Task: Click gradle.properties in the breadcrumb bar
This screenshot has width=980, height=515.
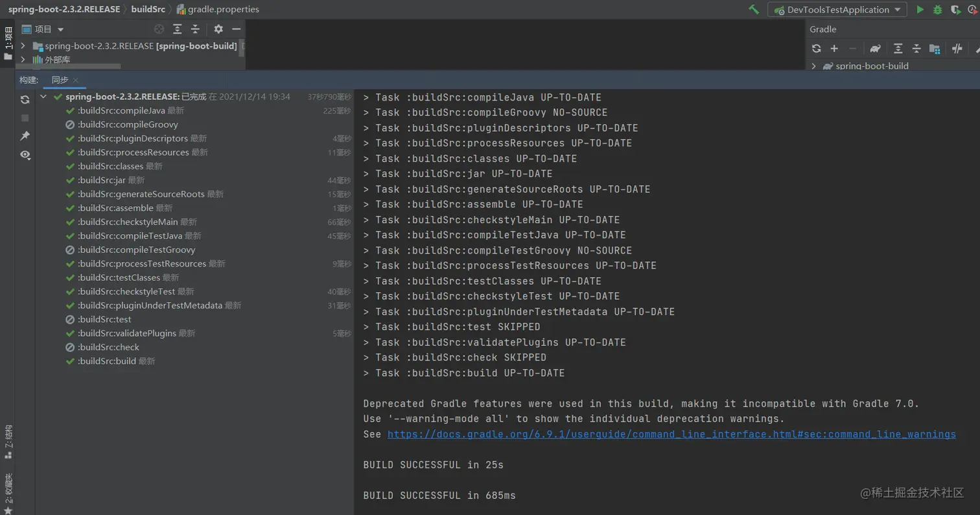Action: [x=218, y=10]
